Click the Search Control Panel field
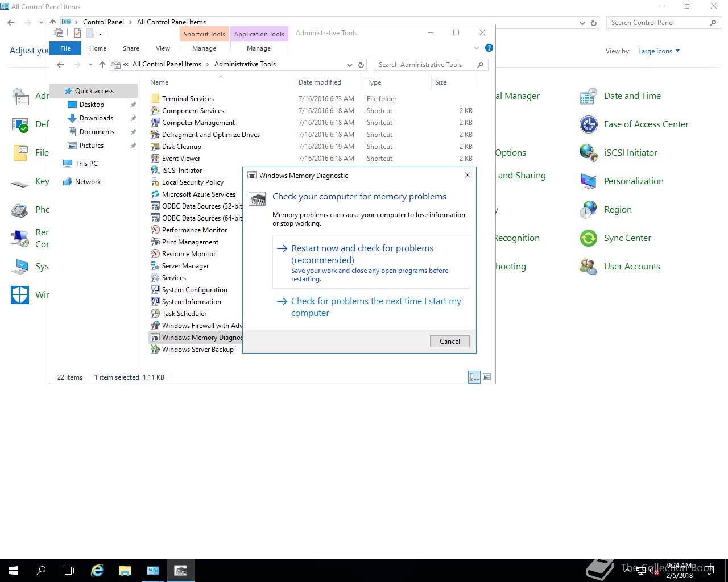Screen dimensions: 728x582 click(663, 23)
